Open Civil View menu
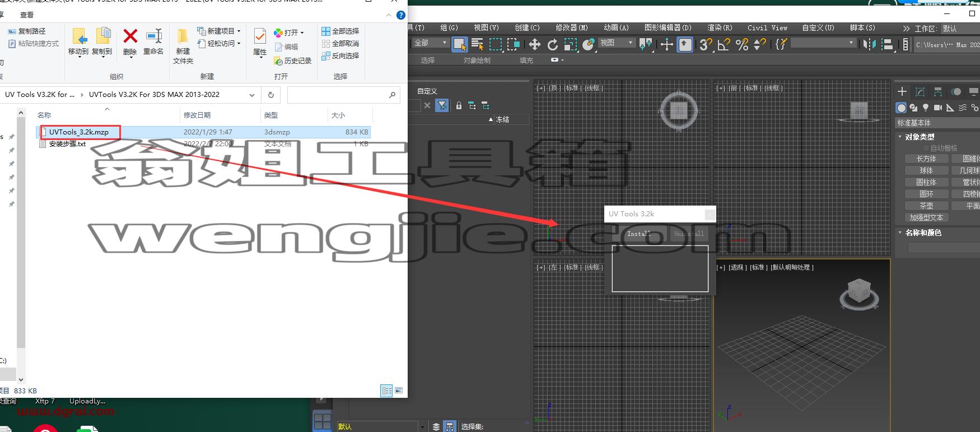This screenshot has width=980, height=432. click(767, 27)
